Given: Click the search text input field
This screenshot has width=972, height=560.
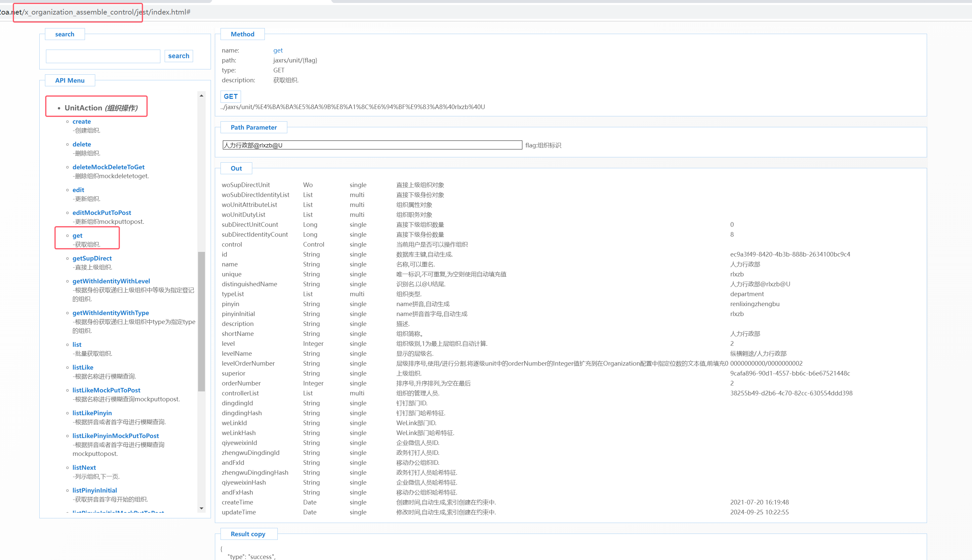Looking at the screenshot, I should coord(103,57).
